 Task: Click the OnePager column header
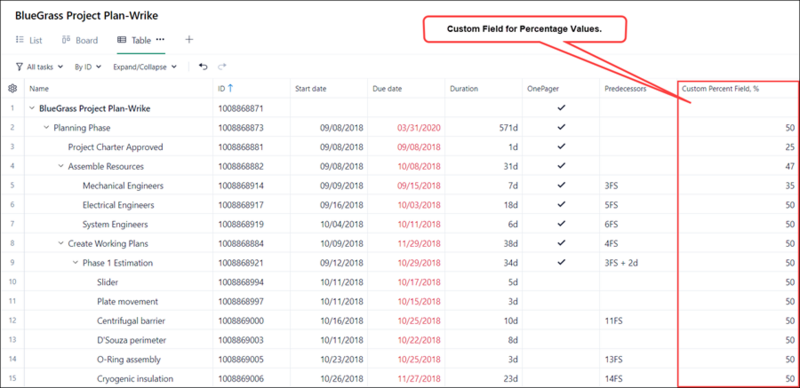click(561, 88)
